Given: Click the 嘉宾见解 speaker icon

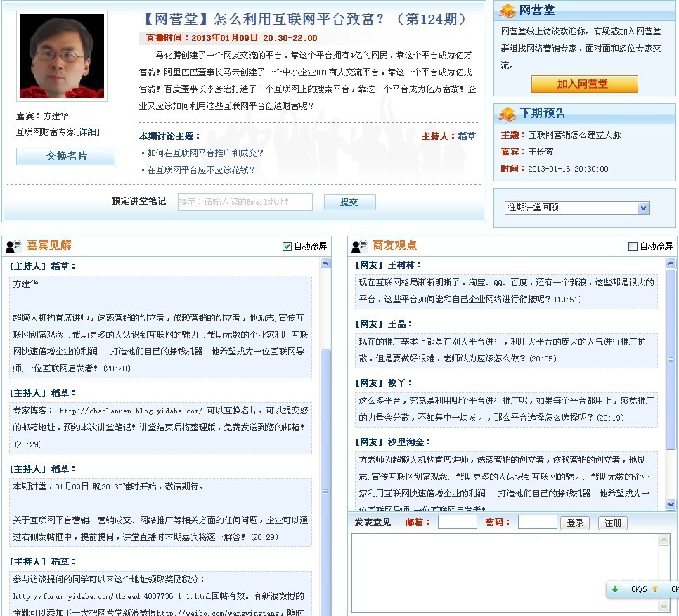Looking at the screenshot, I should click(x=13, y=246).
